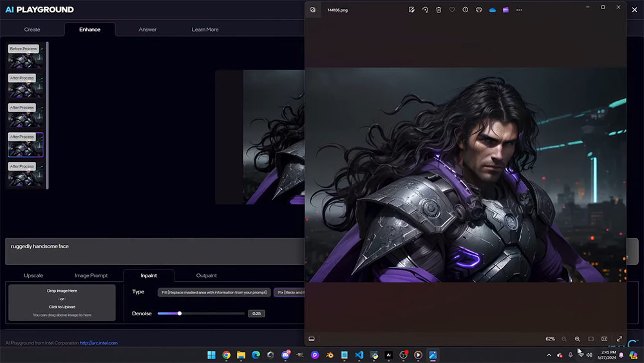Open the Edit image tool in Photos

(412, 10)
